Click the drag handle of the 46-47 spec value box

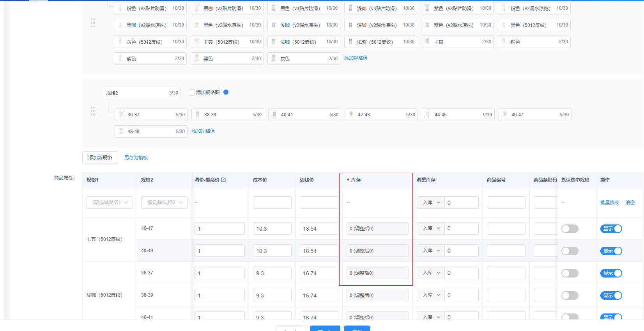click(x=504, y=115)
